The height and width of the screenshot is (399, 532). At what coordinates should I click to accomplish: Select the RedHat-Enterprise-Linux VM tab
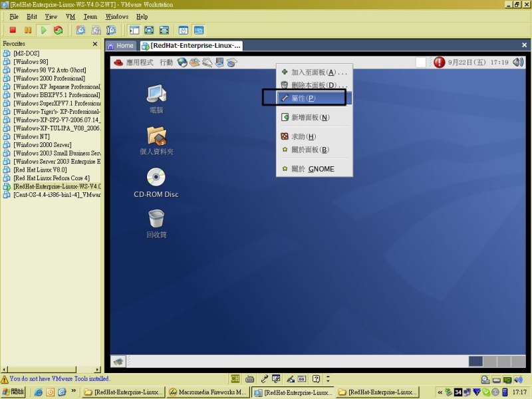point(192,46)
